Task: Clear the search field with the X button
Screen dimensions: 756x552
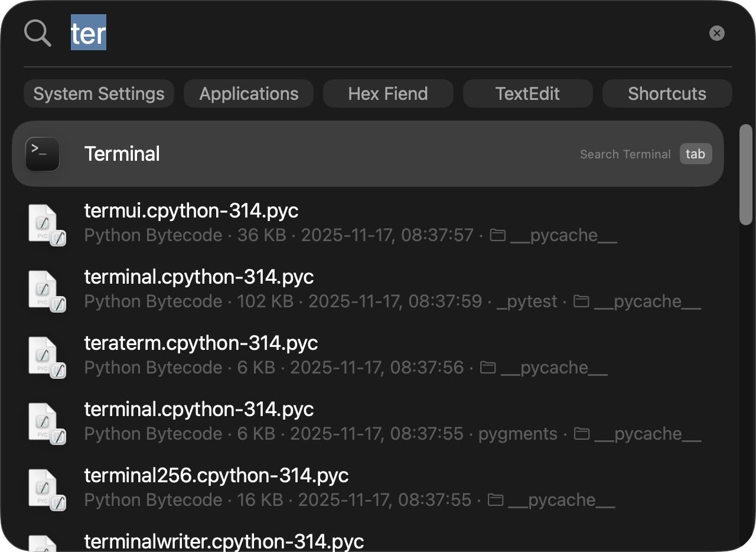Action: pyautogui.click(x=716, y=33)
